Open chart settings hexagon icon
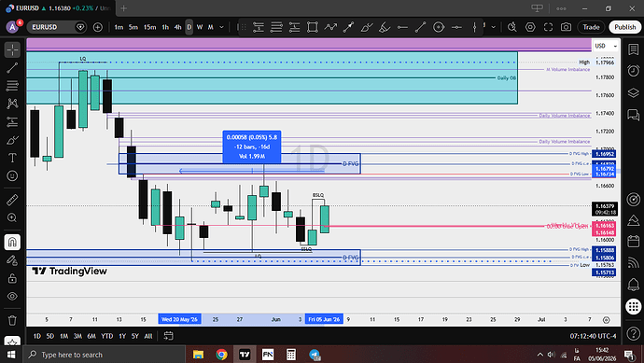This screenshot has height=363, width=644. (x=530, y=27)
